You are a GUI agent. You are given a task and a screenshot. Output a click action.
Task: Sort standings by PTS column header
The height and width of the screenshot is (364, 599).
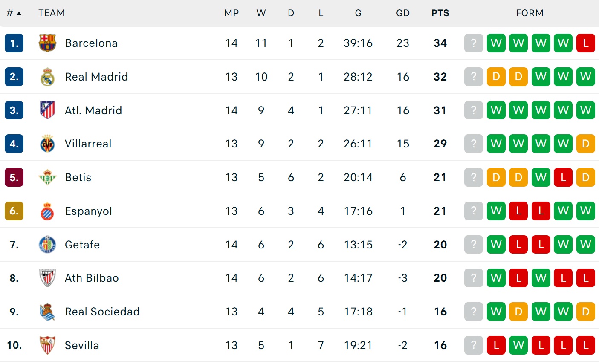[x=440, y=13]
